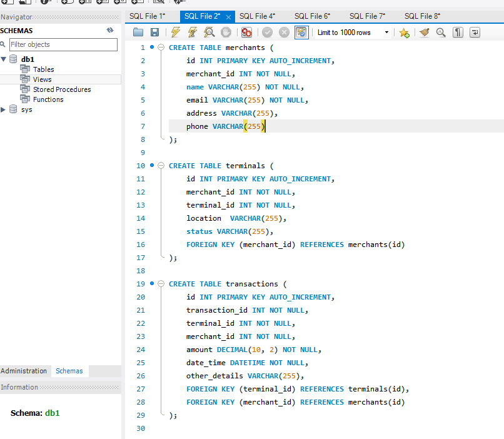504x439 pixels.
Task: Toggle auto-commit mode
Action: click(x=301, y=32)
